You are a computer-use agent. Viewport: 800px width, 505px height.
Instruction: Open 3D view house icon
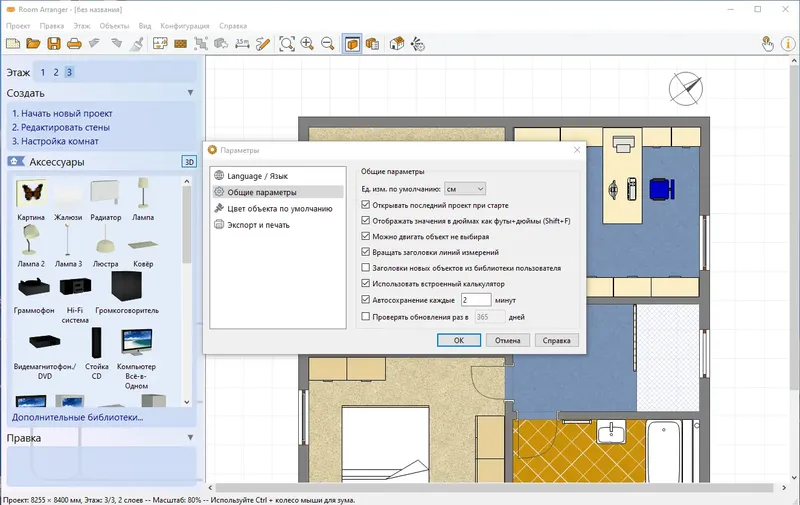(397, 43)
